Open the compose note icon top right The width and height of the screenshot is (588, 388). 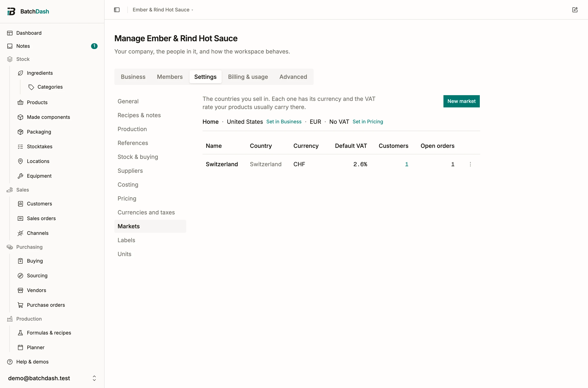pos(575,10)
